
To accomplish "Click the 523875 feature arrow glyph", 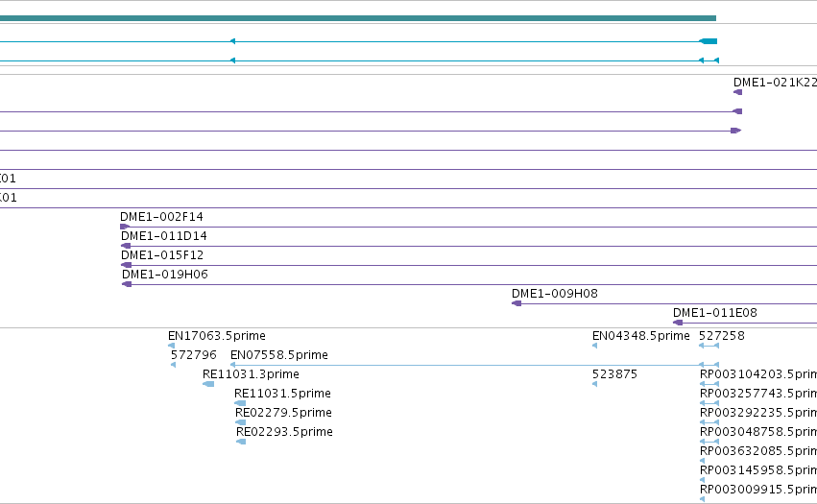I will [x=594, y=384].
